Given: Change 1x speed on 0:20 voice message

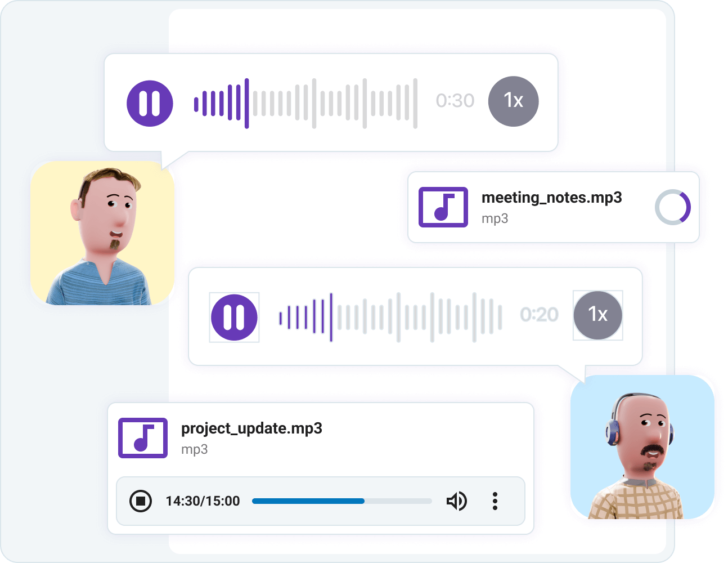Looking at the screenshot, I should [597, 315].
